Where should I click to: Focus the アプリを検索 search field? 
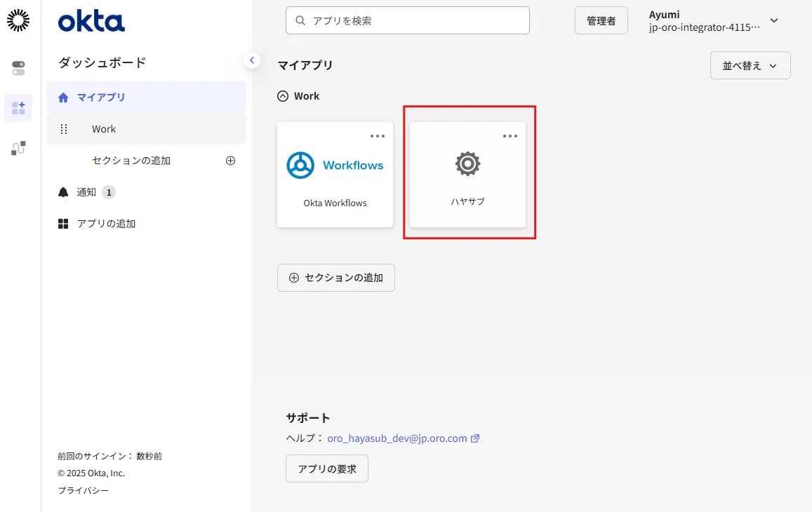408,21
